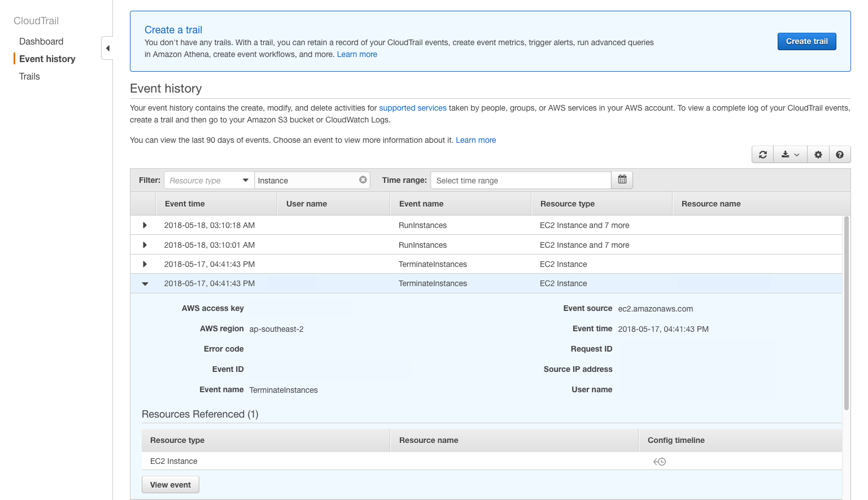This screenshot has height=500, width=868.
Task: Click the Create a trail heading link
Action: (x=173, y=30)
